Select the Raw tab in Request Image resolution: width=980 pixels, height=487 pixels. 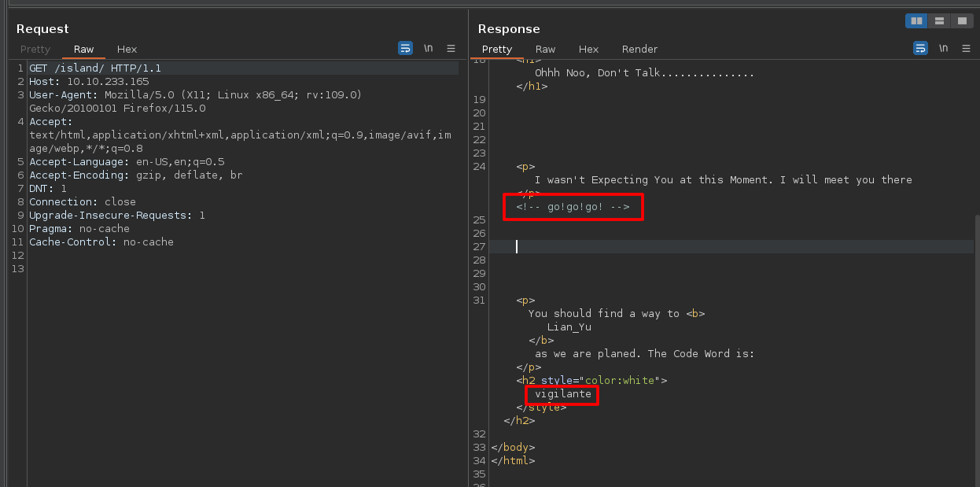84,49
